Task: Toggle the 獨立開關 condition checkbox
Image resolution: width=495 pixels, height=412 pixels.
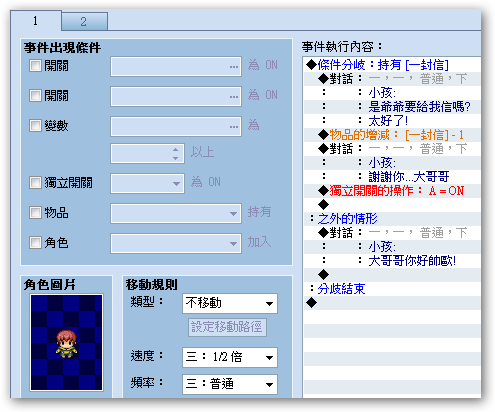Action: coord(35,183)
